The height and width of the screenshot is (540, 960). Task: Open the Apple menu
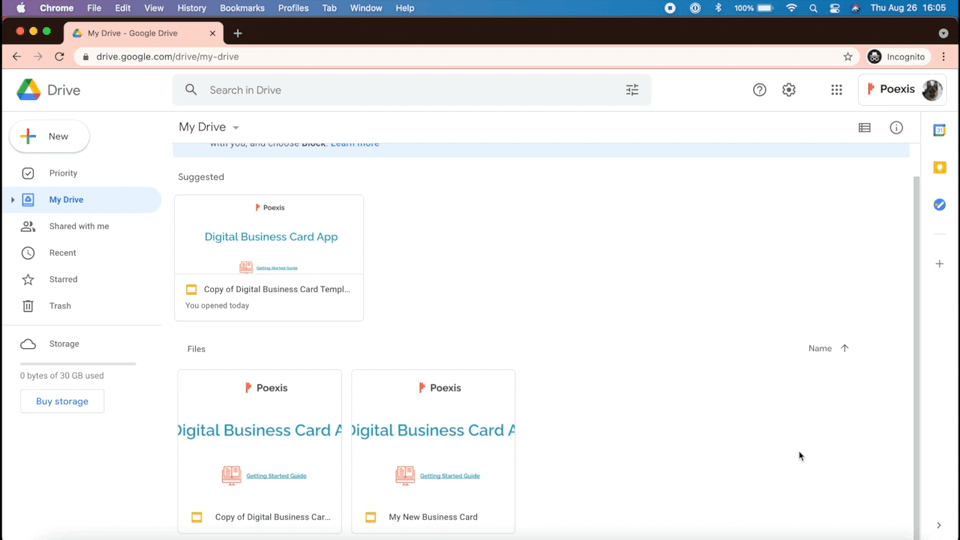pos(20,8)
